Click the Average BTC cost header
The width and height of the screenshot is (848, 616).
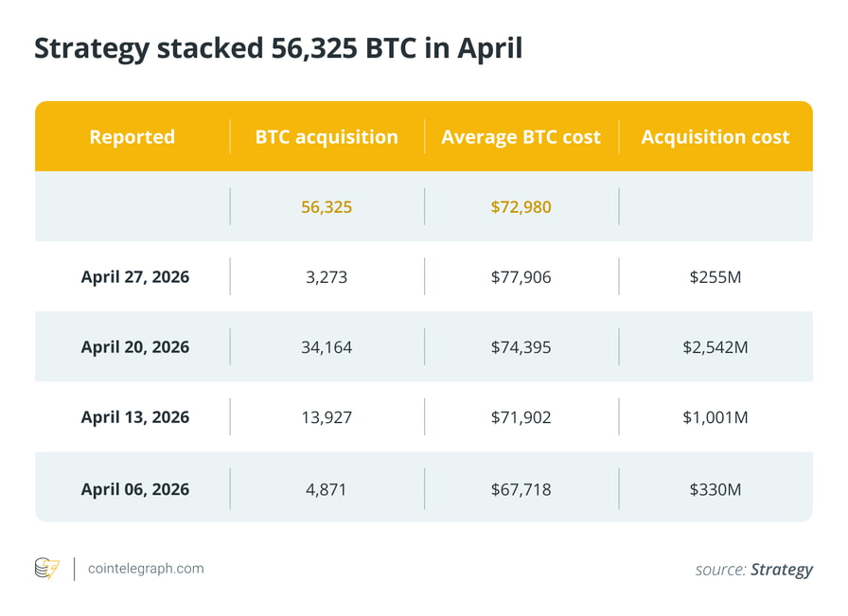tap(521, 137)
